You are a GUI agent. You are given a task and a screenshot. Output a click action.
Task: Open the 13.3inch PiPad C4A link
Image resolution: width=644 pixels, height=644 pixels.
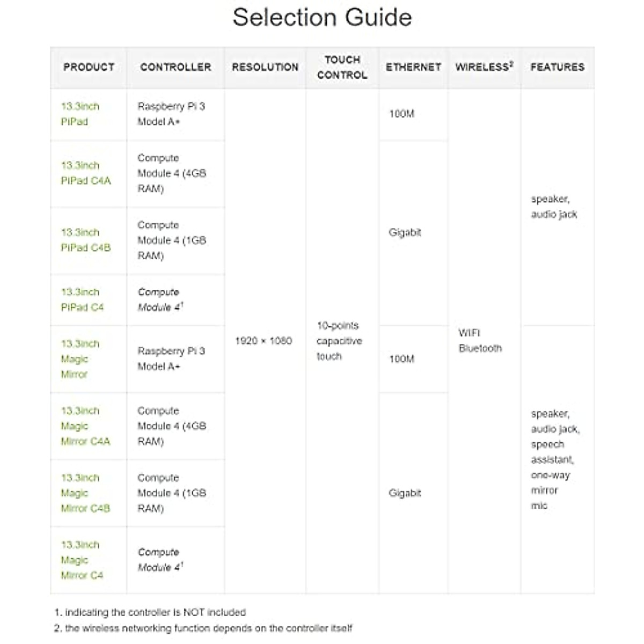click(85, 173)
